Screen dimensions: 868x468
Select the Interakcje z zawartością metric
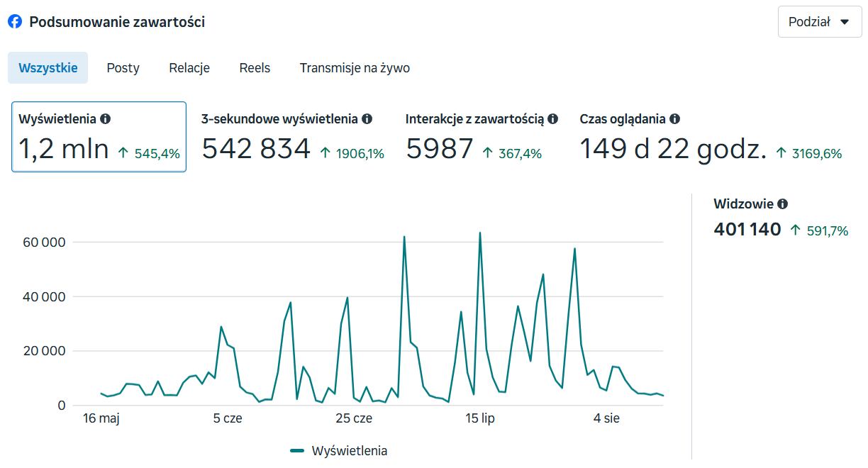pyautogui.click(x=482, y=137)
